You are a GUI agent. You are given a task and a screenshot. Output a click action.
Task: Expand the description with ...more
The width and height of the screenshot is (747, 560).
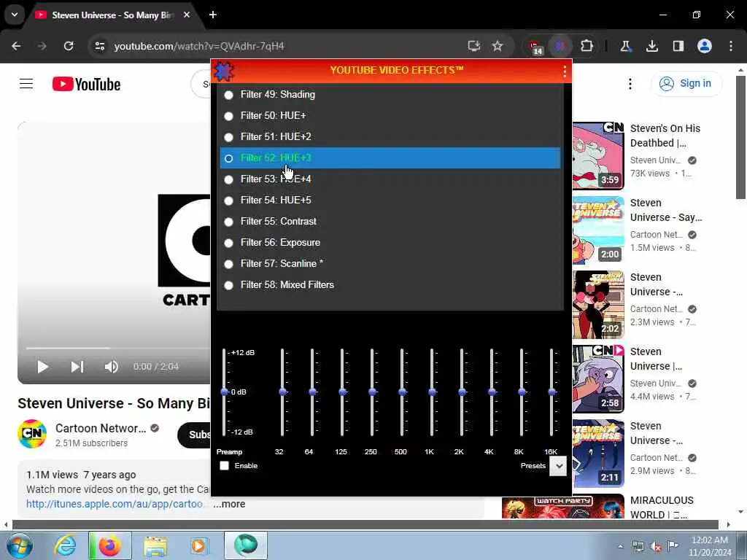[x=229, y=504]
